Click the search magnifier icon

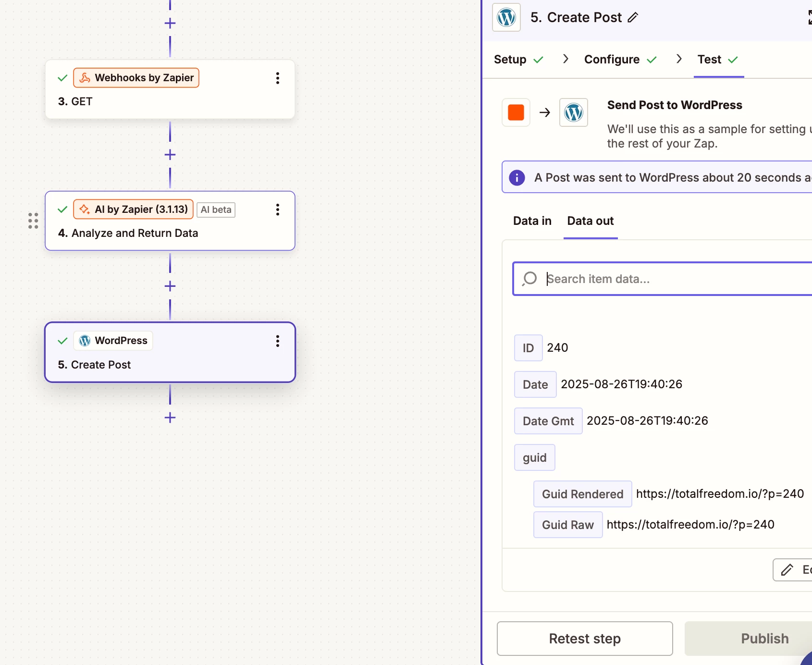[x=529, y=279]
